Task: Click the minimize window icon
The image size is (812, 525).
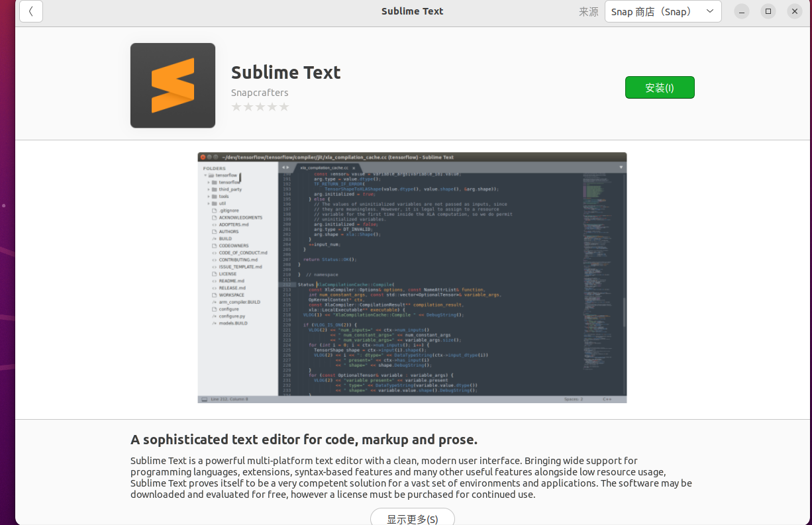Action: 741,11
